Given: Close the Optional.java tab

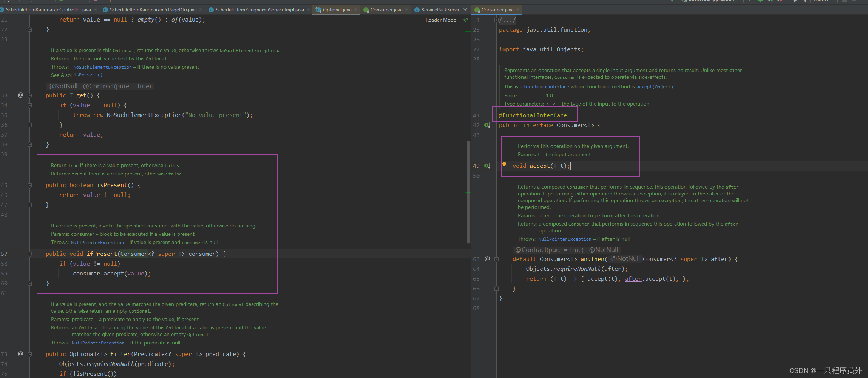Looking at the screenshot, I should tap(356, 9).
